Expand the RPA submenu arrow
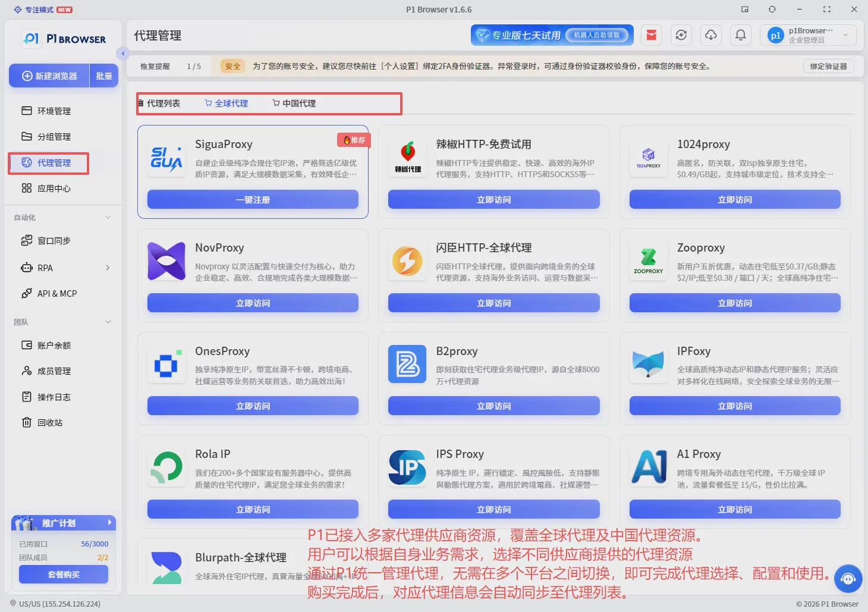 [108, 268]
